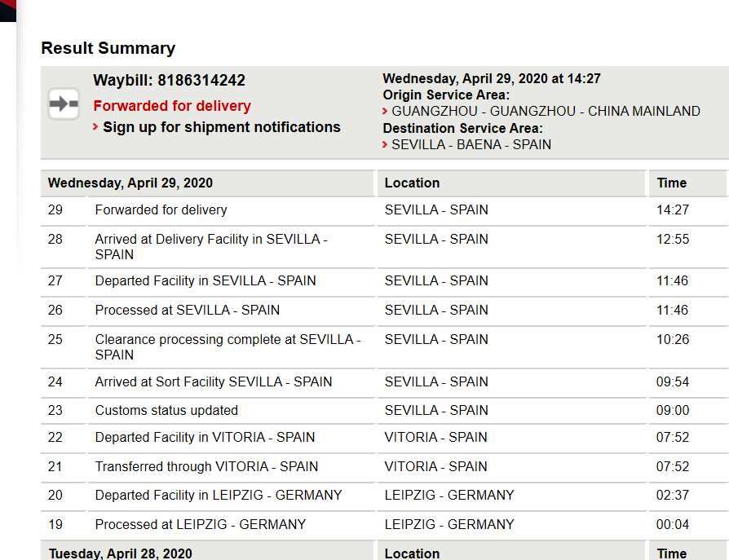Click the Time column header
This screenshot has height=560, width=729.
click(x=671, y=183)
